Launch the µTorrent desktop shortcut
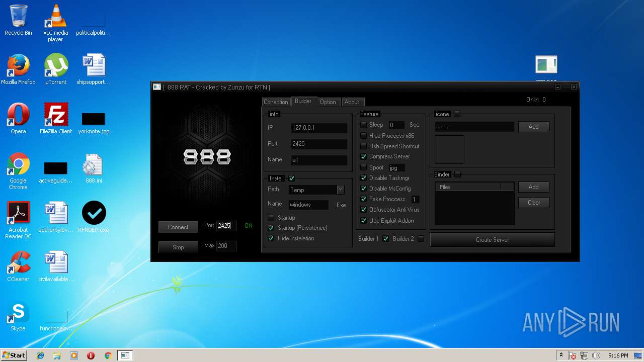 (x=55, y=69)
